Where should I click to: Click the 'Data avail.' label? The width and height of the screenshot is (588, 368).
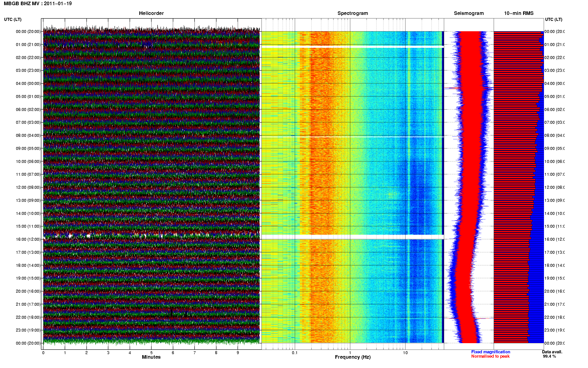tap(552, 352)
